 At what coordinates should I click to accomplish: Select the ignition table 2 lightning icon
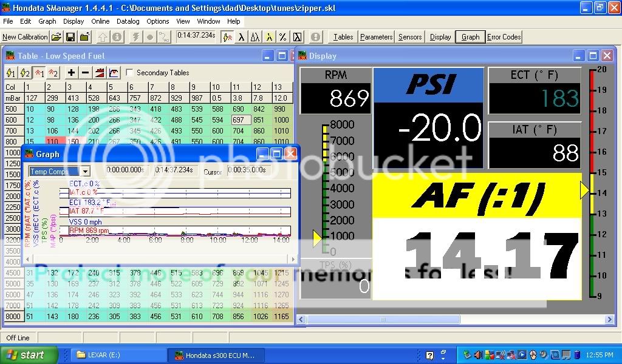(x=25, y=72)
